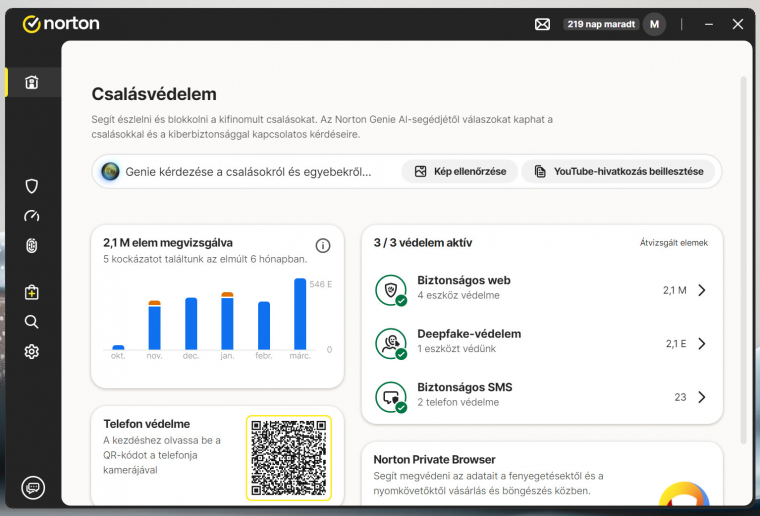This screenshot has height=516, width=760.
Task: Open settings via the gear icon
Action: (32, 352)
